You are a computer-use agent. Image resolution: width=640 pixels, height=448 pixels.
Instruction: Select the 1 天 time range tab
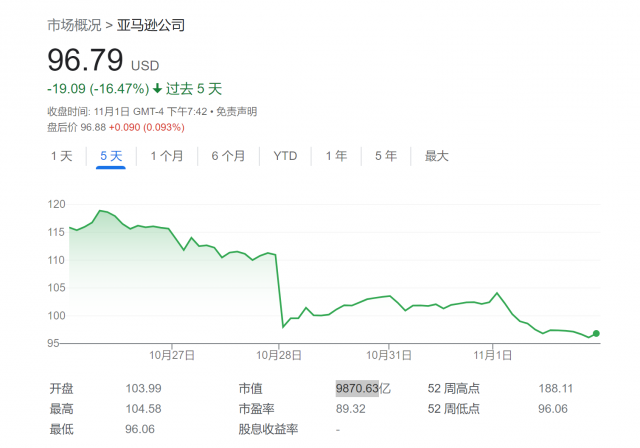pyautogui.click(x=62, y=156)
